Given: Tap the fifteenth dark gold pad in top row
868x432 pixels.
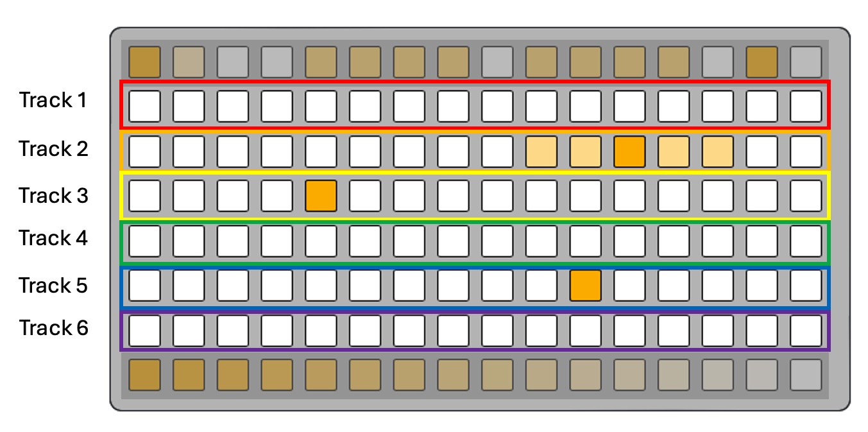Looking at the screenshot, I should coord(762,62).
